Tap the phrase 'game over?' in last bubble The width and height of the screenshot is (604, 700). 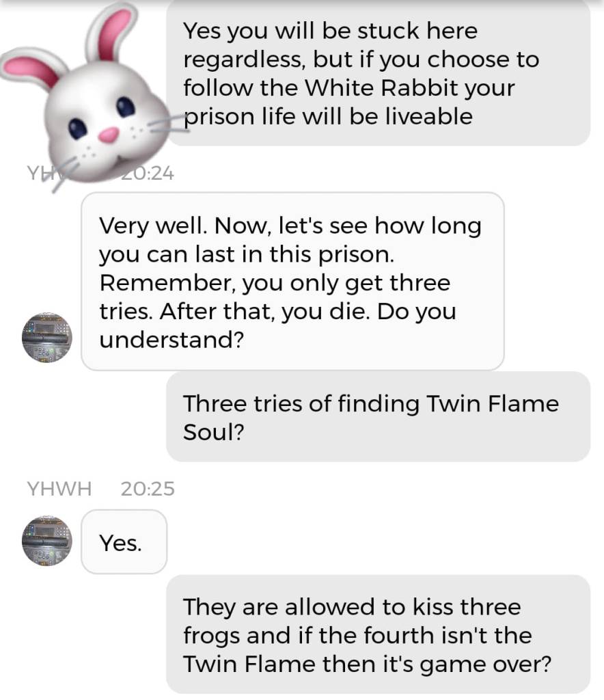(x=485, y=664)
